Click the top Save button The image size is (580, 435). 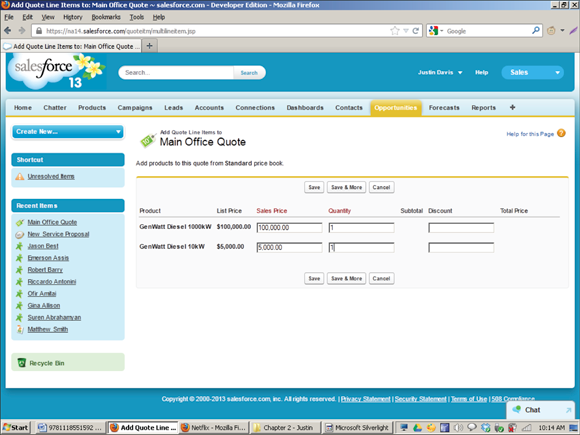tap(314, 187)
